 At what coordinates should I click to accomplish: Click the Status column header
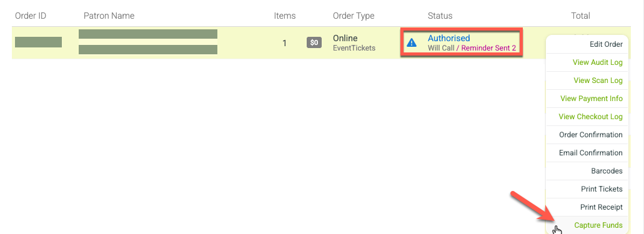coord(440,16)
